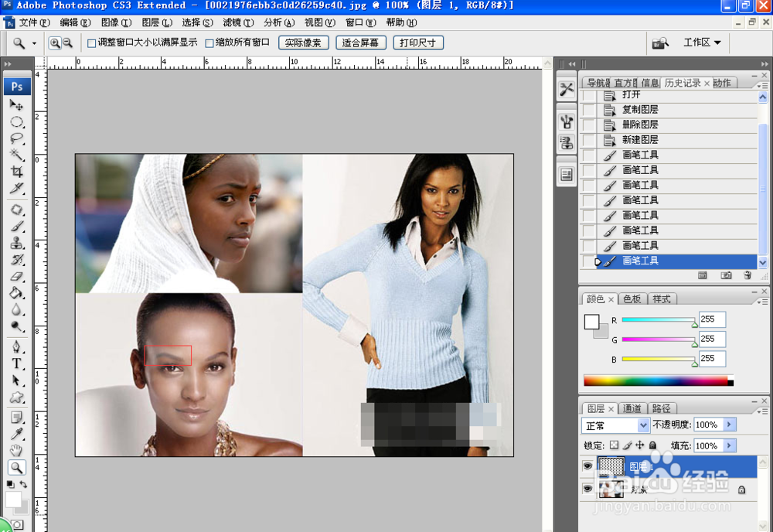Screen dimensions: 773x532
Task: Select the Dodge tool
Action: [x=17, y=326]
